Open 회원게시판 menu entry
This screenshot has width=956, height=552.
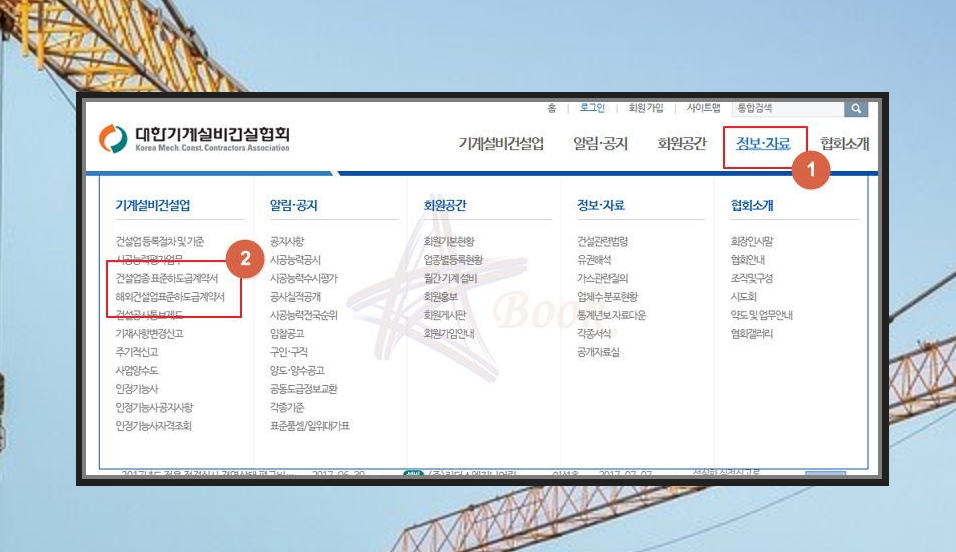coord(445,315)
